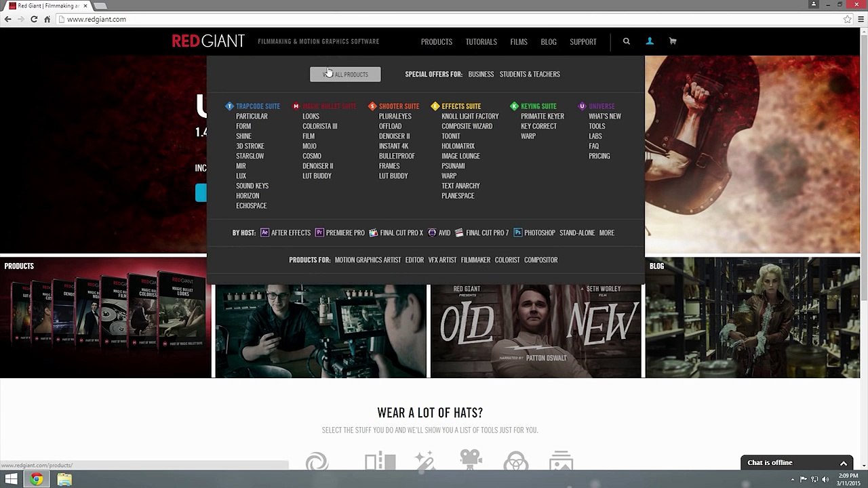
Task: Show hidden system tray icons arrow
Action: [793, 479]
